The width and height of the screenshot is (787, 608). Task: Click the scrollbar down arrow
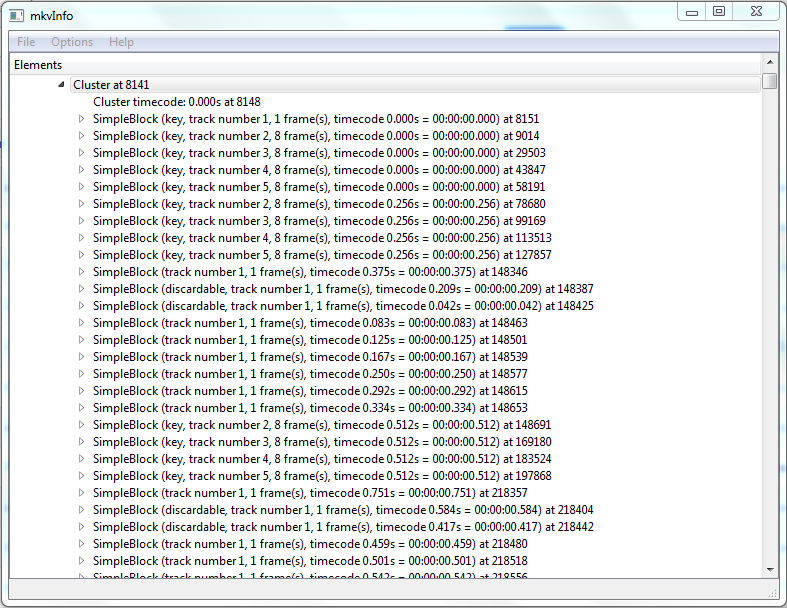(769, 570)
